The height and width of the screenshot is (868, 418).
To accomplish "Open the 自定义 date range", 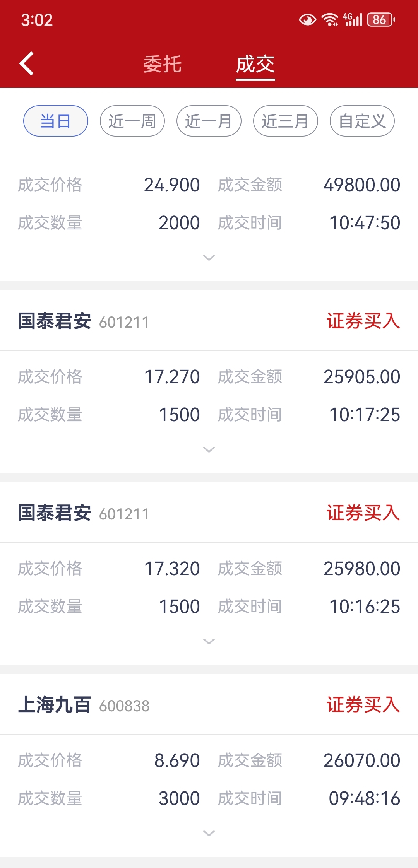I will 362,121.
